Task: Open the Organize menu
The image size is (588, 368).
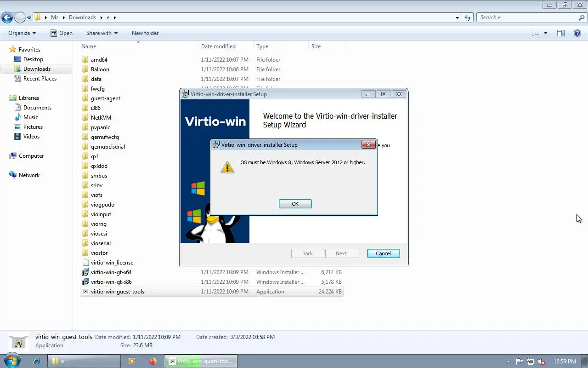Action: 22,33
